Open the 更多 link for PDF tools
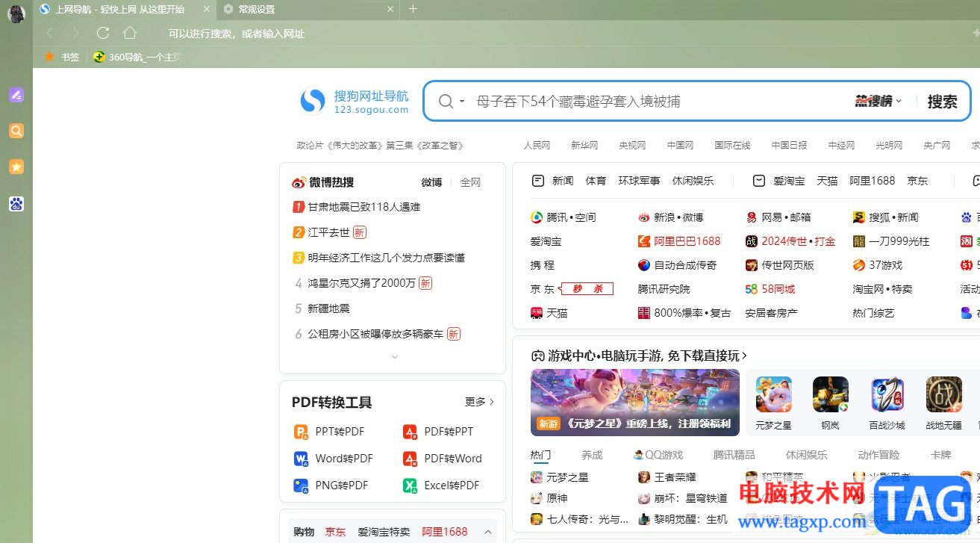 click(479, 402)
